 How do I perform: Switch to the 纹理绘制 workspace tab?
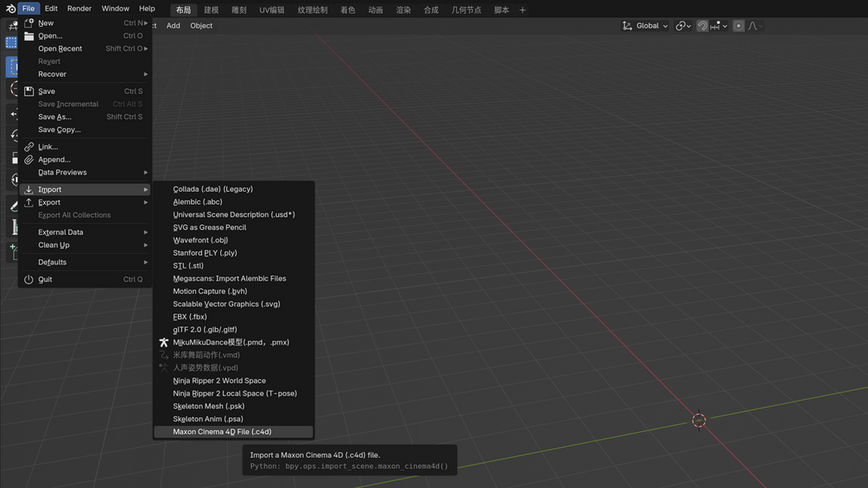click(x=312, y=10)
